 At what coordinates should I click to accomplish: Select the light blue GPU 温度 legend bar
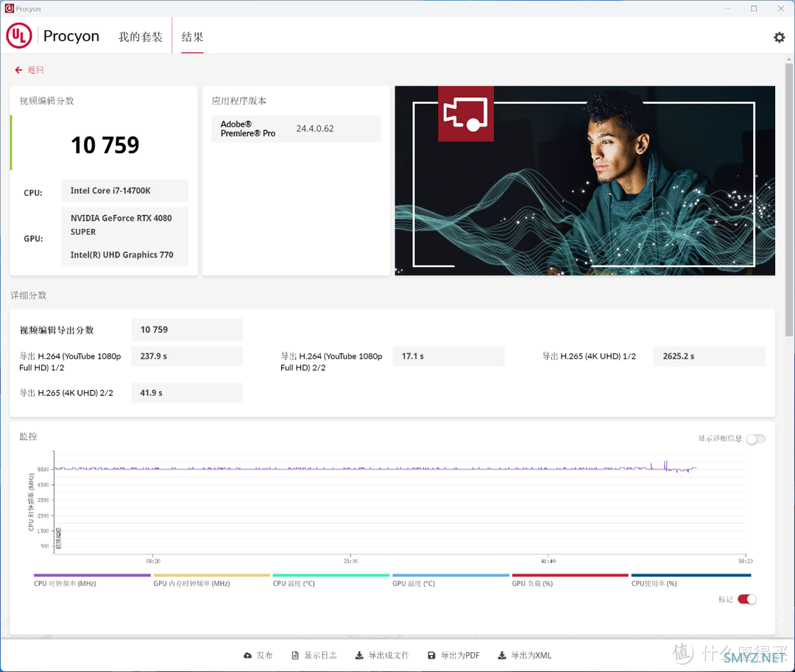coord(451,575)
